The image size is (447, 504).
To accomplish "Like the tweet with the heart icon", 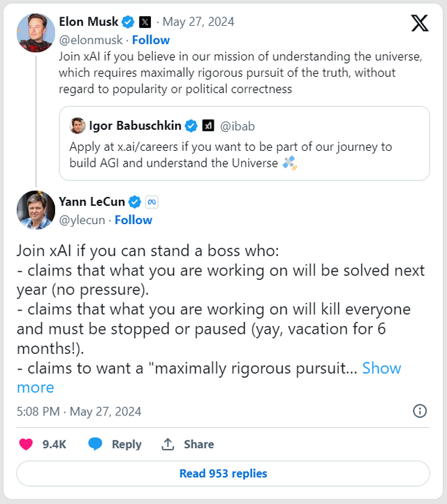I will coord(26,444).
